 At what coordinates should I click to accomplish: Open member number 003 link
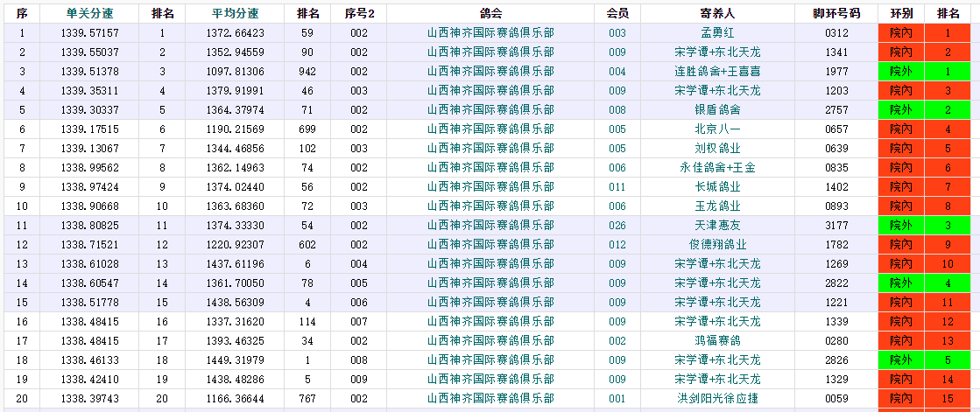[x=617, y=33]
